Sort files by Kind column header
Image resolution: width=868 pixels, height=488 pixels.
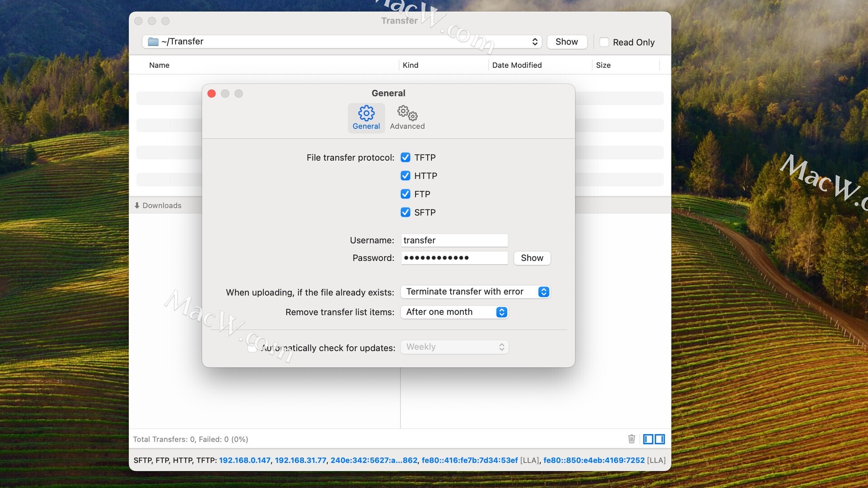click(410, 65)
